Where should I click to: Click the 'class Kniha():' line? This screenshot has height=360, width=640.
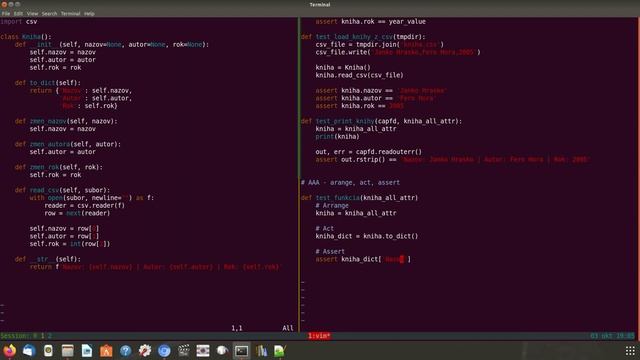coord(26,37)
